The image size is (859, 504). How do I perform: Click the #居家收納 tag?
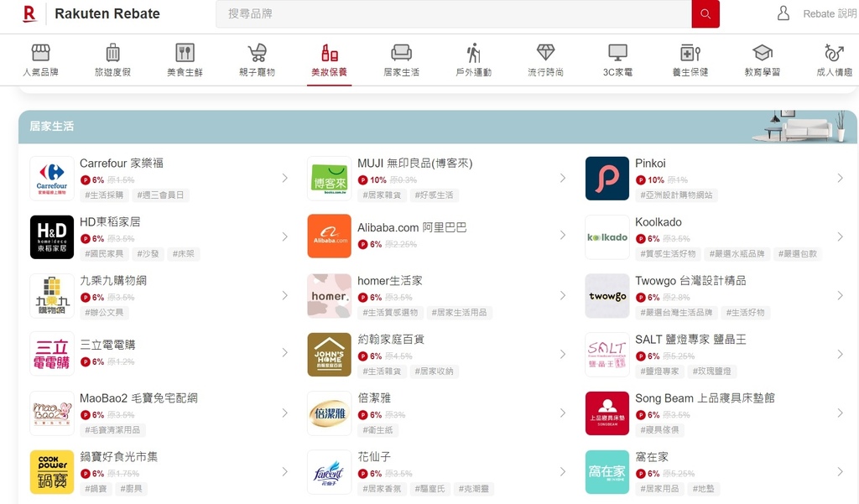(434, 372)
